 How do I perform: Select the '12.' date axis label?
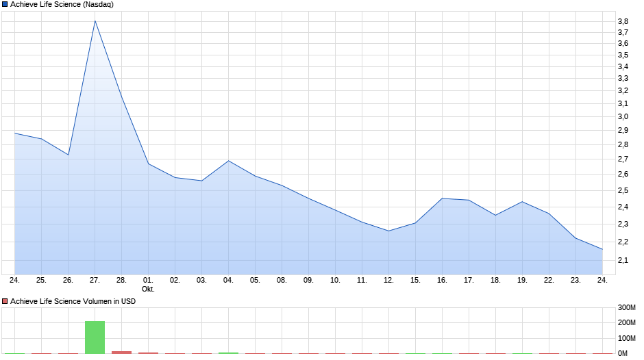click(388, 280)
